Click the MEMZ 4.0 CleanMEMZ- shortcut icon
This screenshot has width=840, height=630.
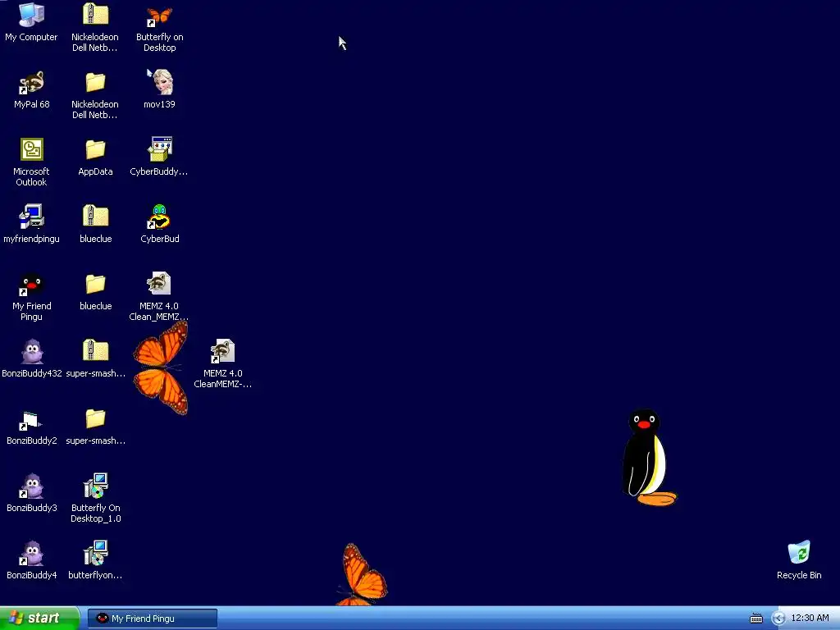point(222,351)
